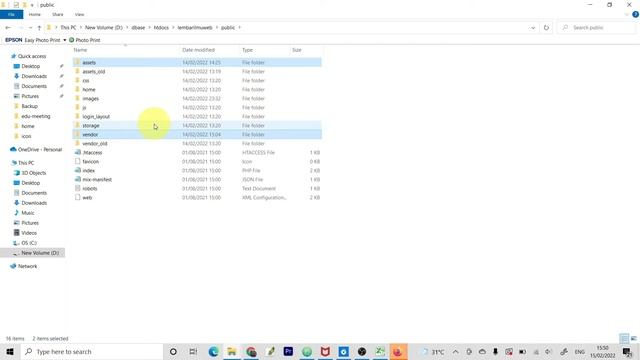Select htdocs in address breadcrumb
This screenshot has height=360, width=640.
[x=161, y=28]
